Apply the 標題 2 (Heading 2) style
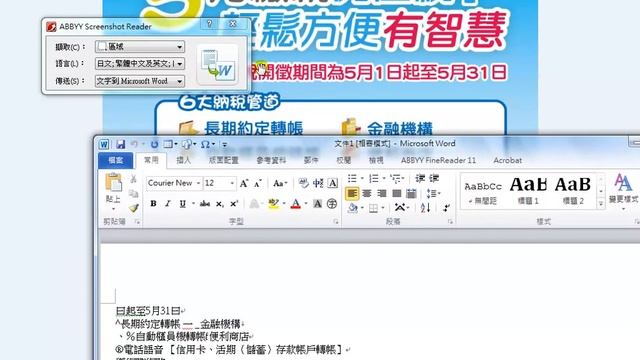 tap(573, 192)
